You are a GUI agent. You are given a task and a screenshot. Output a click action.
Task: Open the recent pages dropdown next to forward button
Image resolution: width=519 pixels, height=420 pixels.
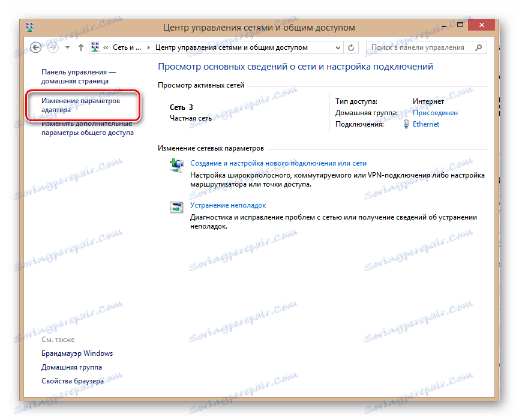point(66,47)
